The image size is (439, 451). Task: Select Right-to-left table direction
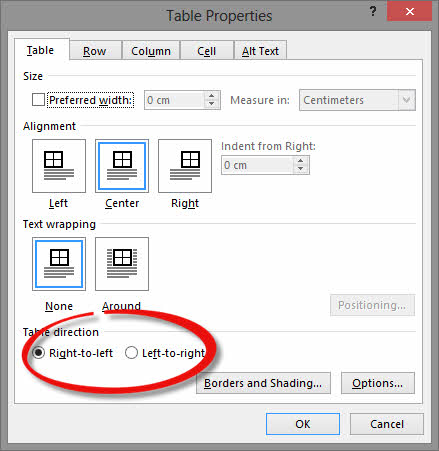point(38,353)
